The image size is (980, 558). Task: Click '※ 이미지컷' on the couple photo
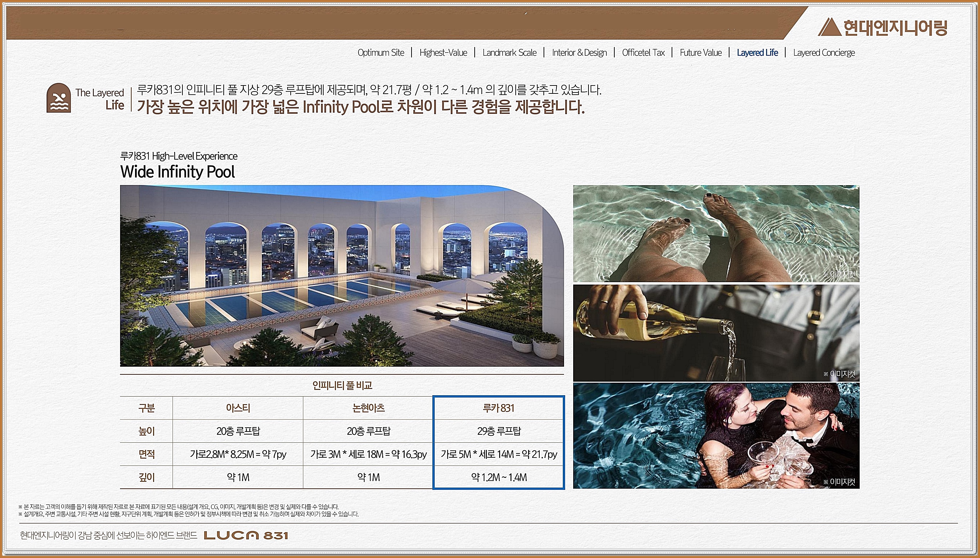click(x=839, y=482)
